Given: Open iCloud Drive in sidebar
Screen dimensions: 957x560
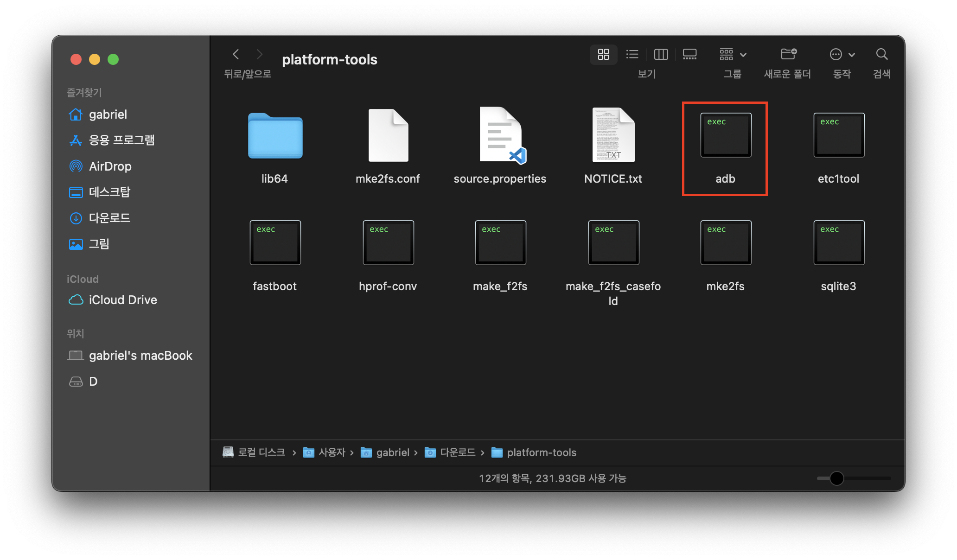Looking at the screenshot, I should (x=122, y=300).
